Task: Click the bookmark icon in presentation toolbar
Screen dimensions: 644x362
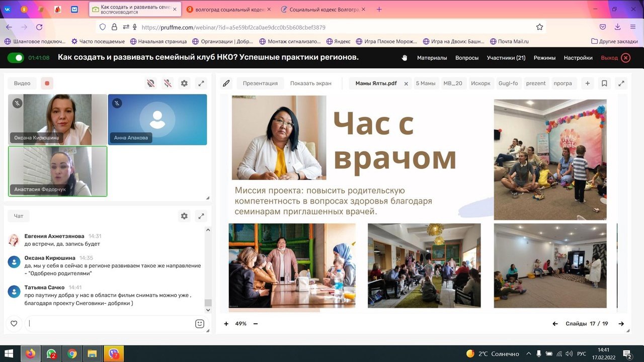Action: tap(604, 83)
